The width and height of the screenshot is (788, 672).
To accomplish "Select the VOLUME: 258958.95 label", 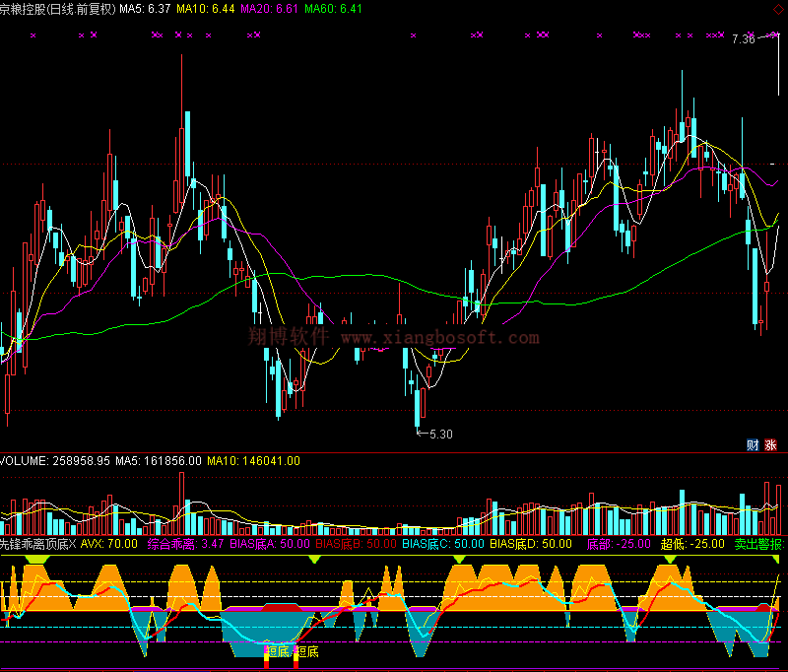I will (x=55, y=461).
